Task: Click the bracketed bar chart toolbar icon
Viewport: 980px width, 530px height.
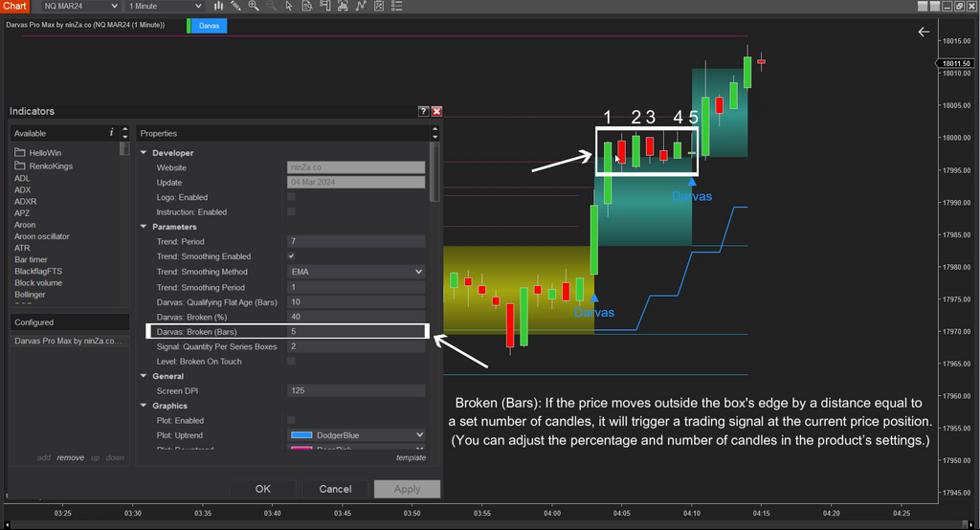Action: (343, 6)
